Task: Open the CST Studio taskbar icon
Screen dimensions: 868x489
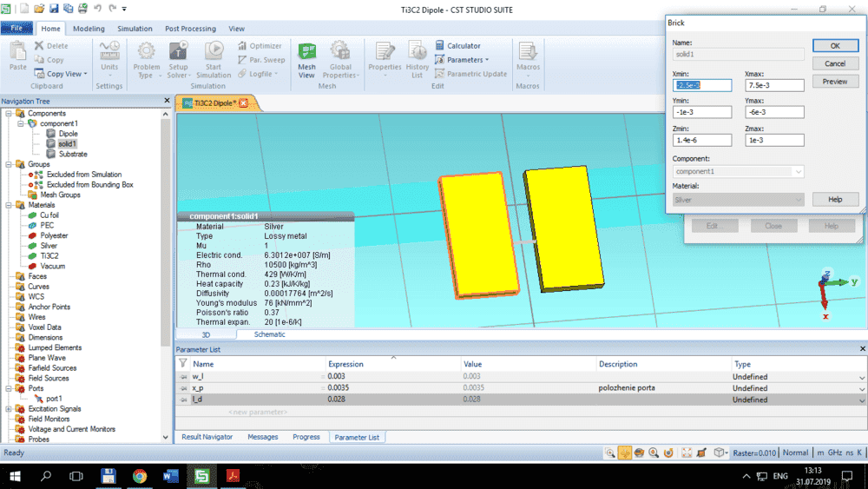Action: [x=201, y=476]
